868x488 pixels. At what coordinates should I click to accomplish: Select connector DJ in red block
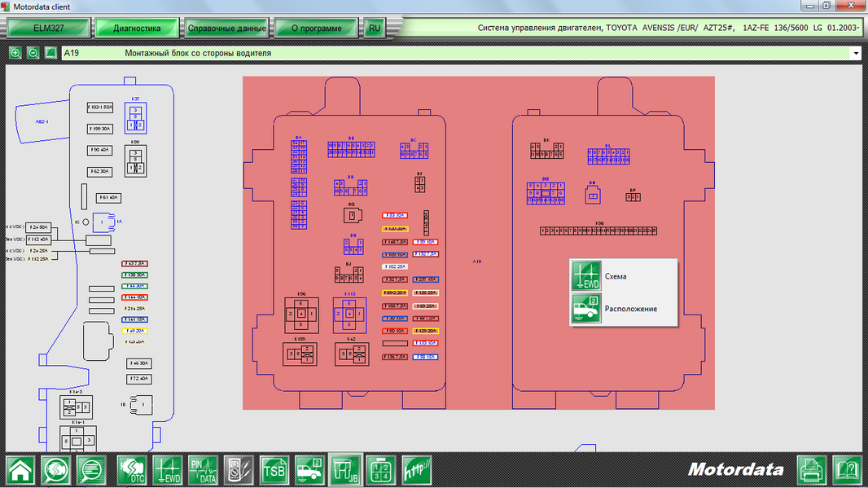[349, 275]
